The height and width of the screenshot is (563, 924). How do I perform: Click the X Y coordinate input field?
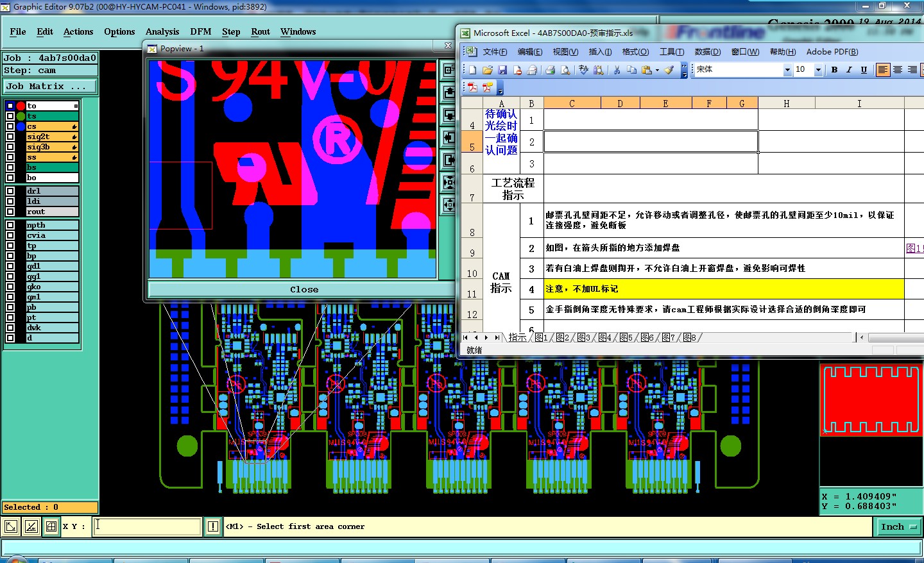click(148, 526)
